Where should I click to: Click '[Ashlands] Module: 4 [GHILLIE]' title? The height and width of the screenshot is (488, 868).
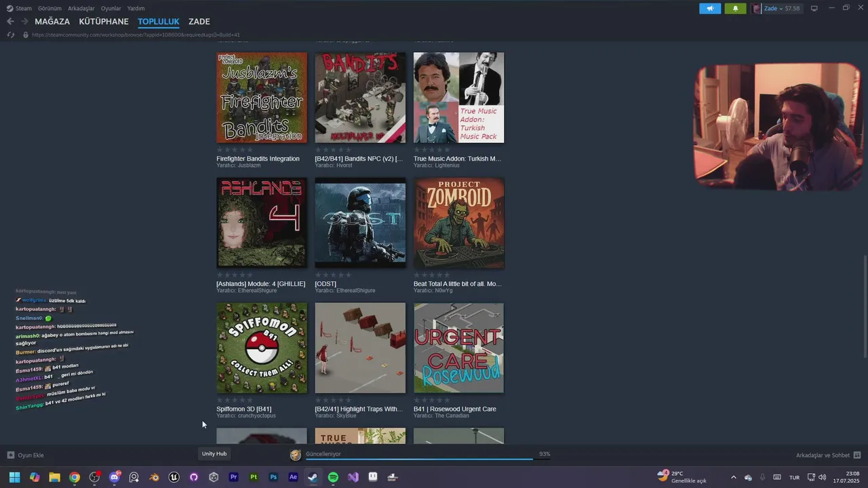(x=260, y=284)
